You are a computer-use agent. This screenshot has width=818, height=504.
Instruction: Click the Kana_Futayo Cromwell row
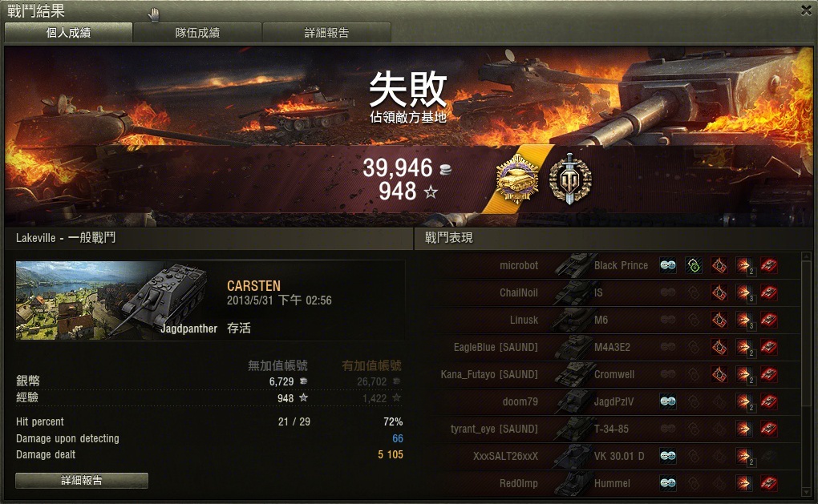(609, 374)
